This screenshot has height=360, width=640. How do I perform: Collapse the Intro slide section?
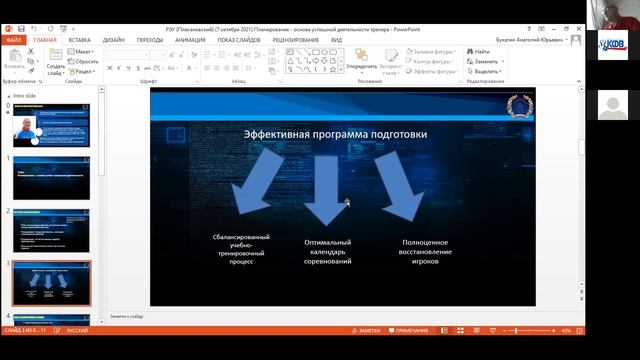9,96
